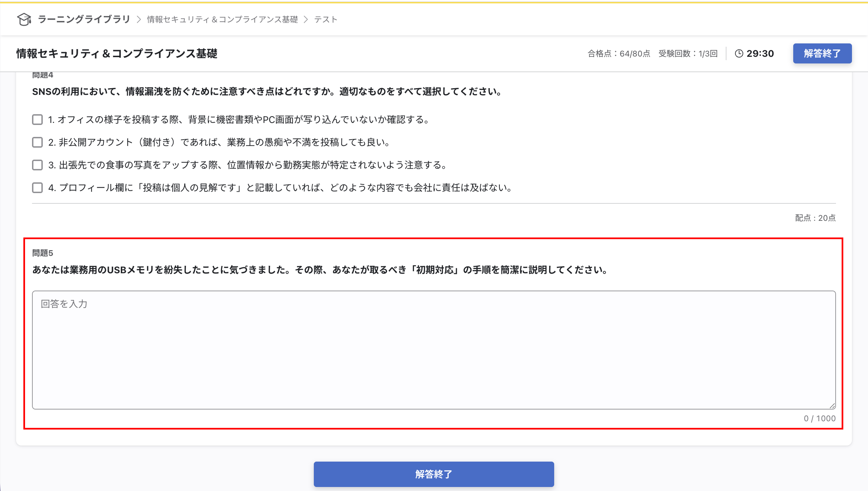Check option 2 about private locked accounts
The height and width of the screenshot is (491, 868).
37,142
